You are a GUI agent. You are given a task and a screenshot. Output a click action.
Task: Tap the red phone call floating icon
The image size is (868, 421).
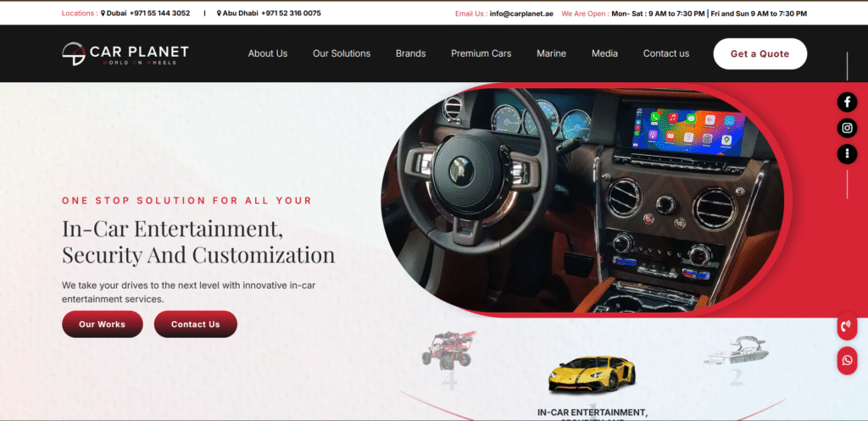tap(847, 326)
